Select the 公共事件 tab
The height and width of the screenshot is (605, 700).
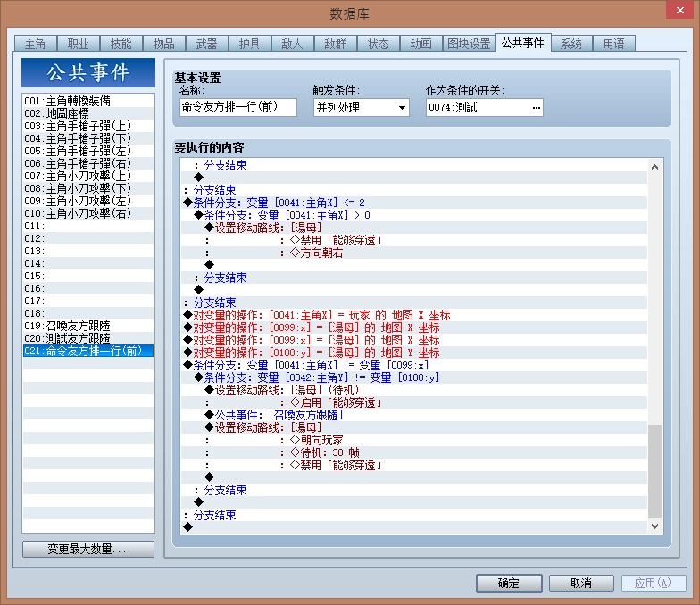pos(523,43)
